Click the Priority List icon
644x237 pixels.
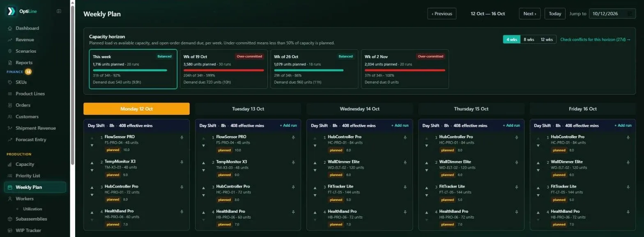coord(10,176)
